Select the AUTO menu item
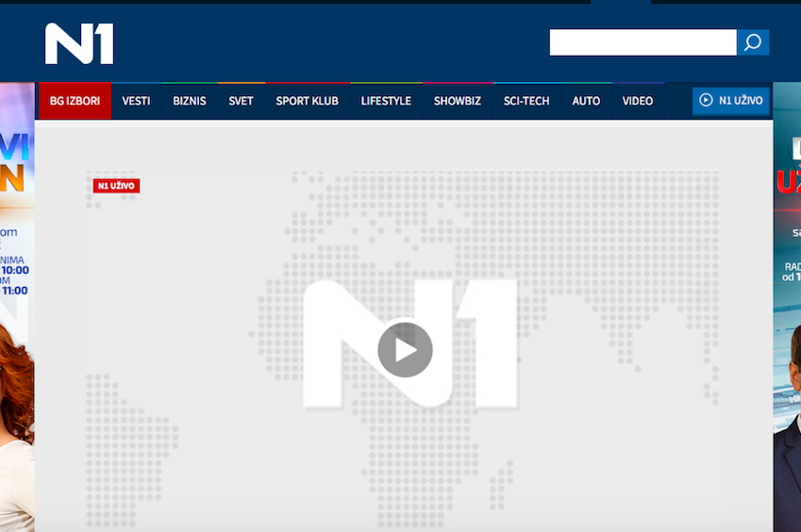Viewport: 801px width, 532px height. (x=587, y=101)
